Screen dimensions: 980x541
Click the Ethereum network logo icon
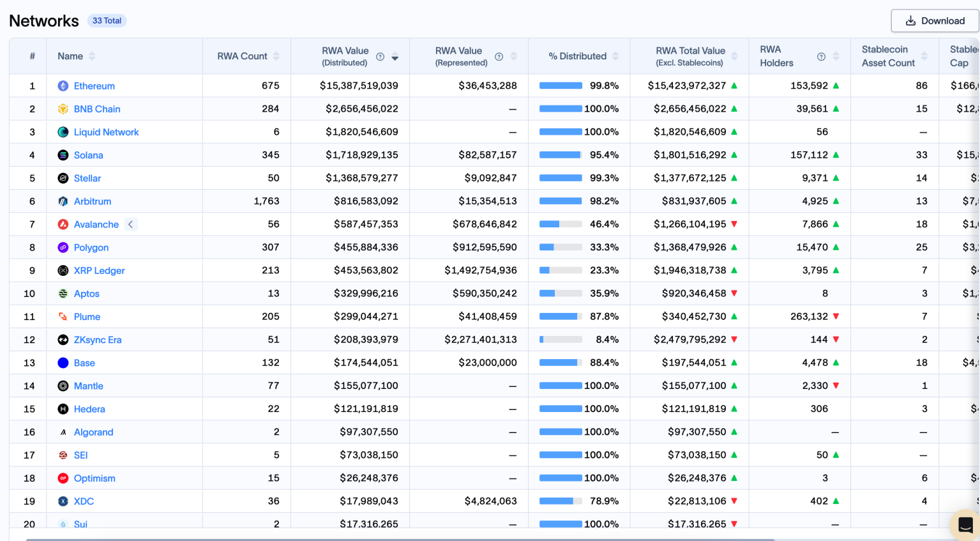tap(64, 86)
